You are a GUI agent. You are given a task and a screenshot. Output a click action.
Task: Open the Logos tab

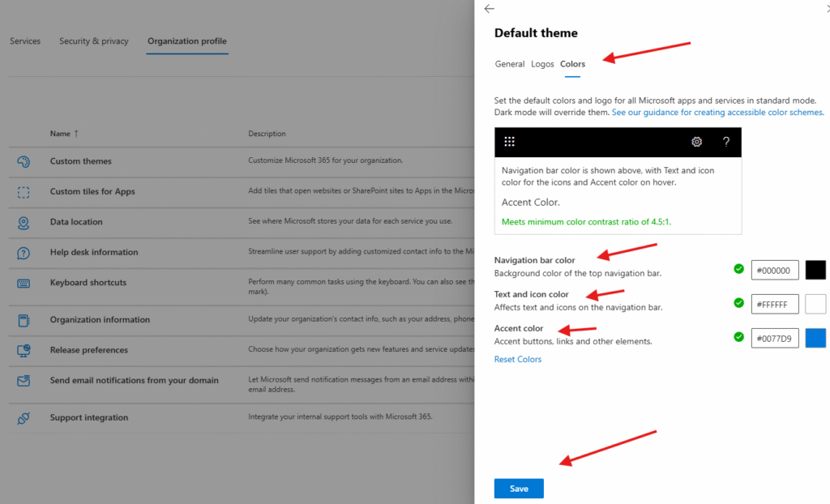click(542, 64)
